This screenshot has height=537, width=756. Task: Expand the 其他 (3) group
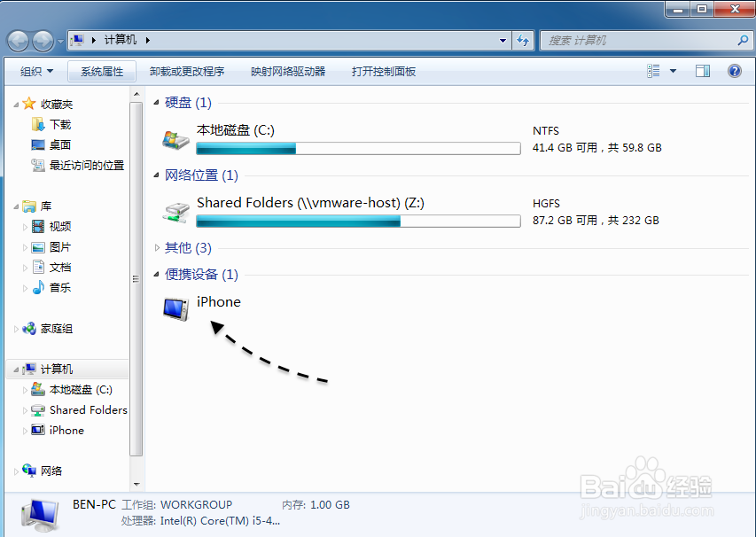(x=156, y=248)
